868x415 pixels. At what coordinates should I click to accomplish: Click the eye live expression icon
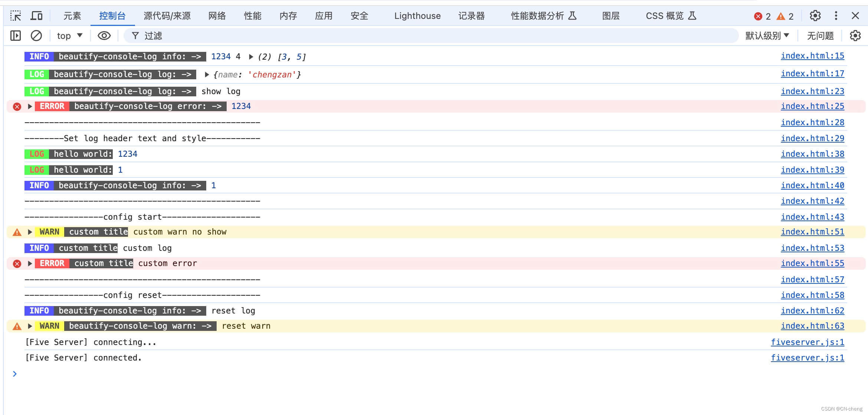(x=104, y=36)
